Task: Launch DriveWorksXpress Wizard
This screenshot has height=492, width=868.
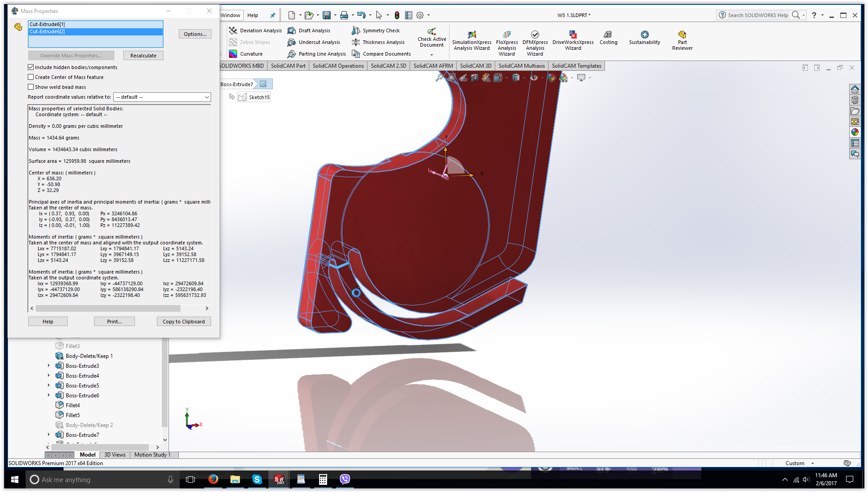Action: tap(573, 41)
